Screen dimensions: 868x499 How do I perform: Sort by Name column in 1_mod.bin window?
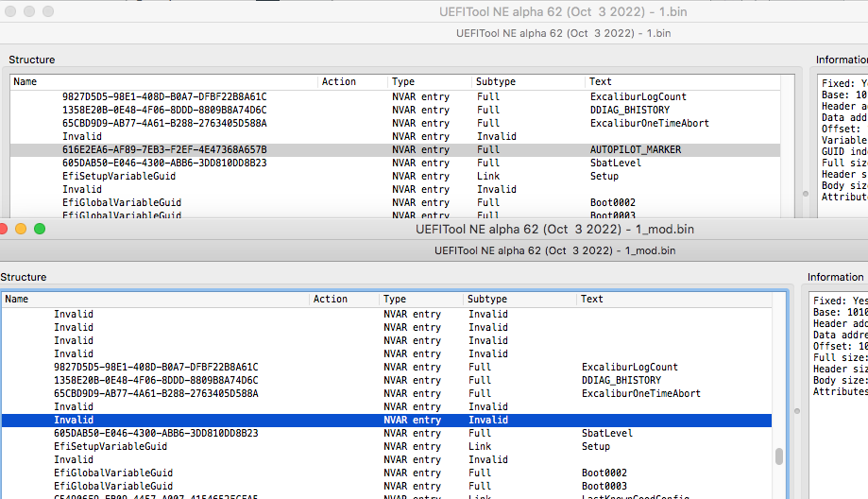[x=156, y=299]
